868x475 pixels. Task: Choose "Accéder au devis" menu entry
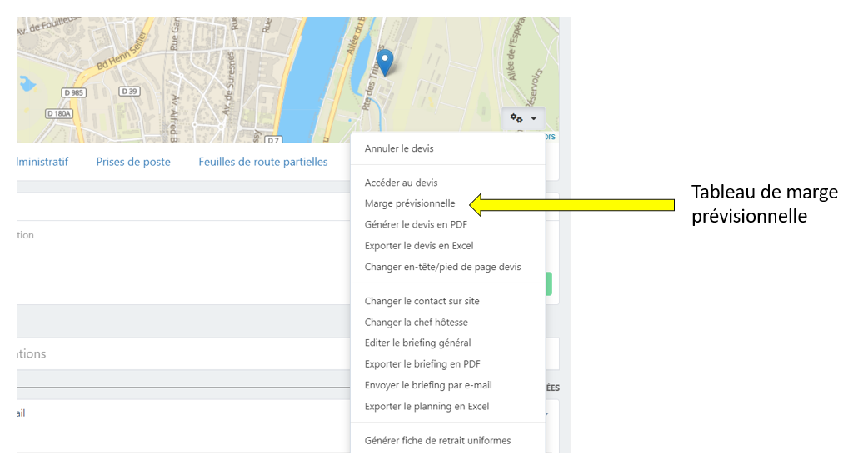401,182
